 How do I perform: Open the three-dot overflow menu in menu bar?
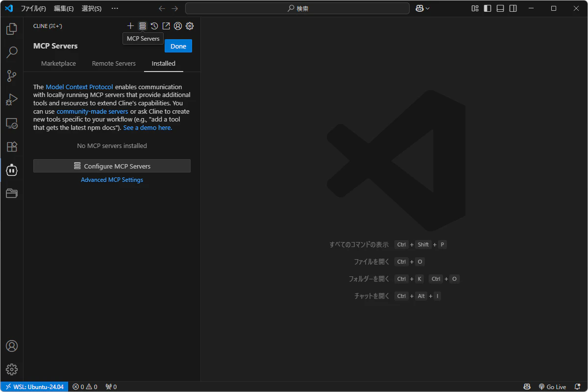115,8
